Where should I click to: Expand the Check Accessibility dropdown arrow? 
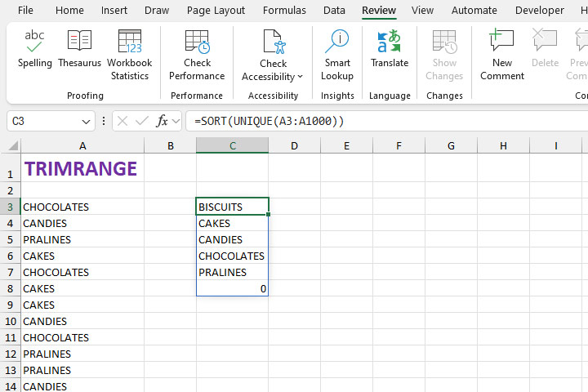(x=300, y=77)
